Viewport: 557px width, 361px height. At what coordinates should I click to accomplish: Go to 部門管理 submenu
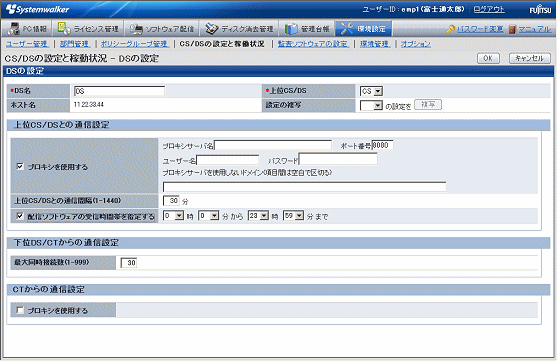(74, 44)
